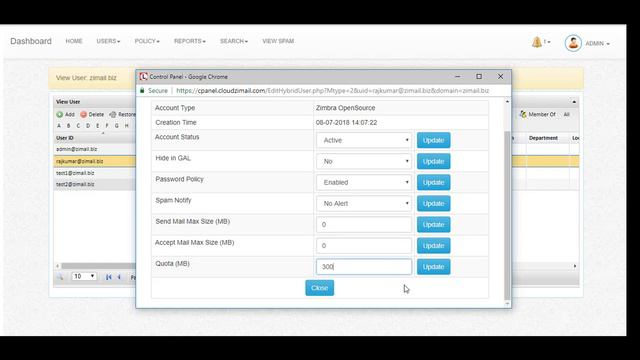Image resolution: width=640 pixels, height=360 pixels.
Task: Filter users by letter B
Action: pos(69,126)
